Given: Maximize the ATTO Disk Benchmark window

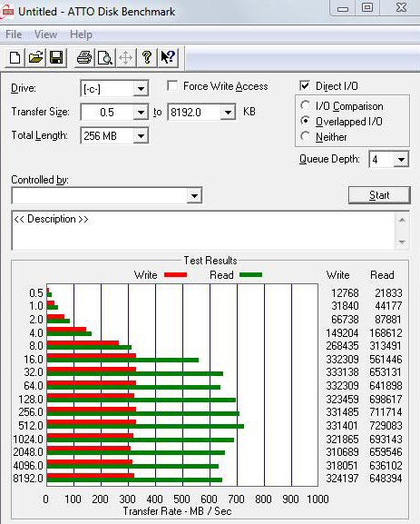Looking at the screenshot, I should (x=367, y=8).
